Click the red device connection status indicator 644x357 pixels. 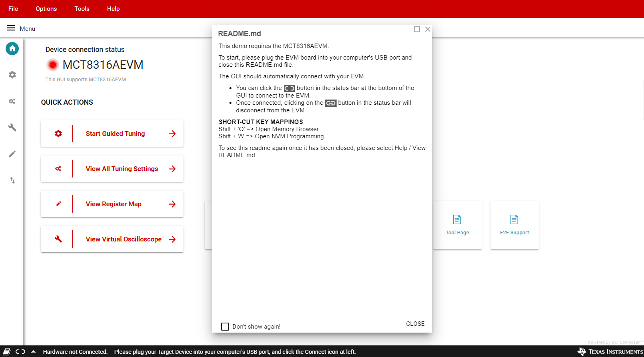pos(52,65)
